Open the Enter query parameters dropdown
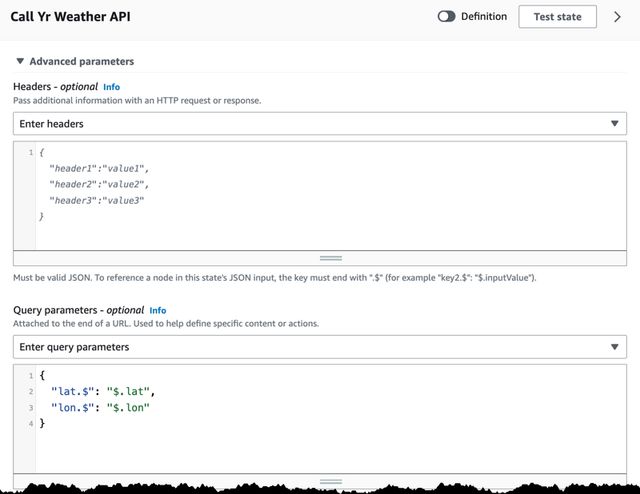Screen dimensions: 640x494 point(320,347)
